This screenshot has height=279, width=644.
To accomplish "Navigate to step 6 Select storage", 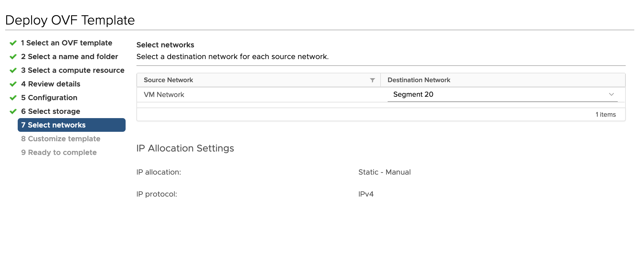I will coord(51,112).
